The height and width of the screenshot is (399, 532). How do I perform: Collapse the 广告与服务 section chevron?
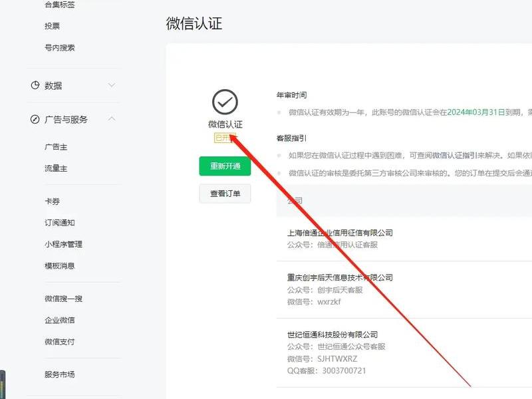(112, 119)
